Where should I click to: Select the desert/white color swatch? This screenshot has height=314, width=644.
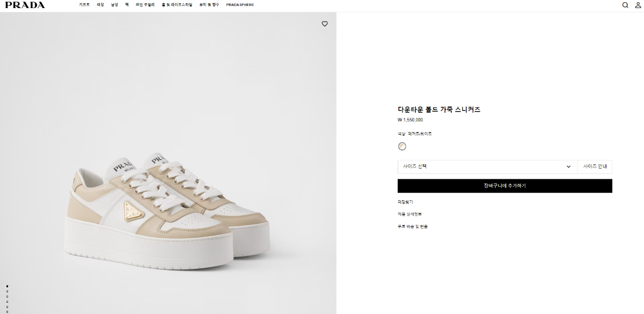[x=402, y=147]
